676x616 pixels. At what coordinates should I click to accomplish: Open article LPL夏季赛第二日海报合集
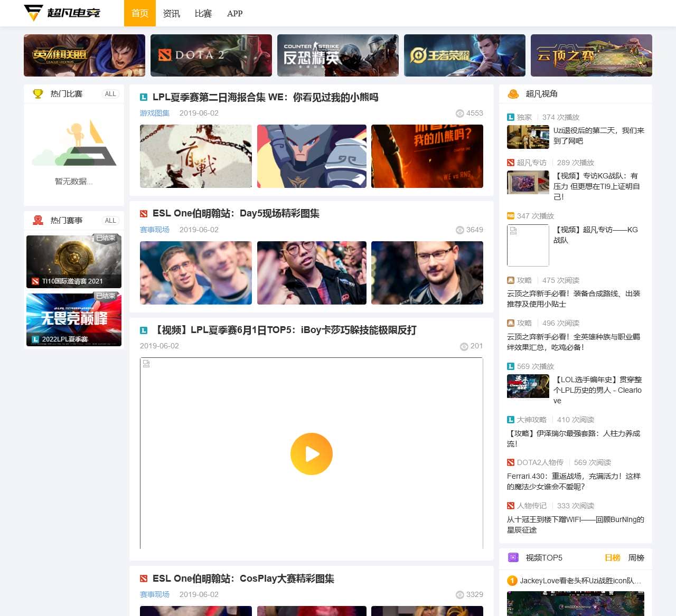[265, 97]
